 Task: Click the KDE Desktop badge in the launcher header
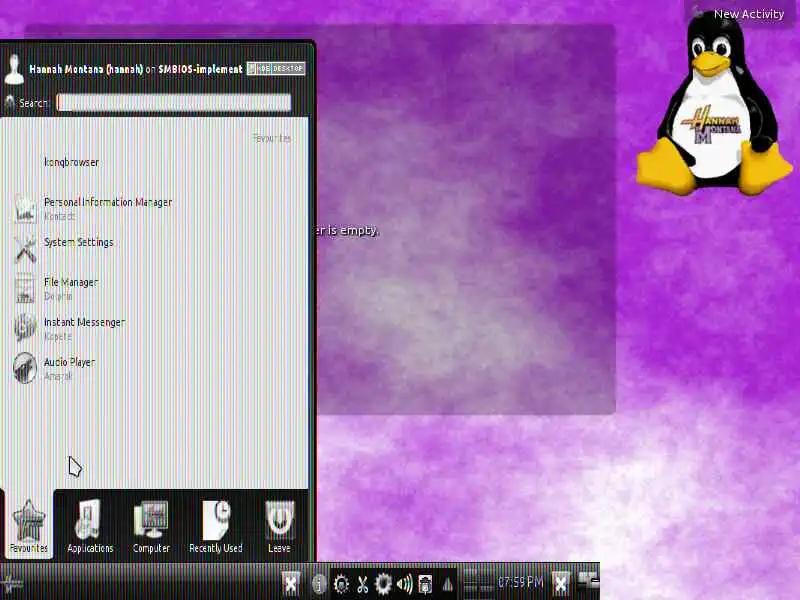276,68
